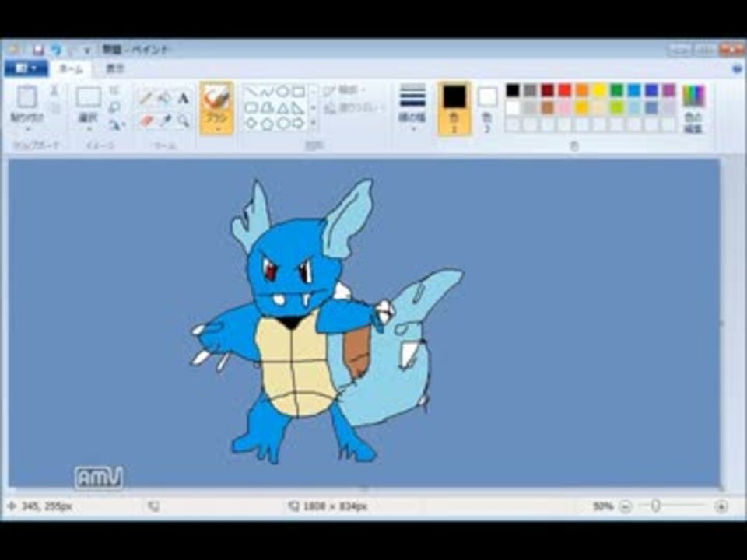Image resolution: width=747 pixels, height=560 pixels.
Task: Select the Eraser tool
Action: (x=146, y=121)
